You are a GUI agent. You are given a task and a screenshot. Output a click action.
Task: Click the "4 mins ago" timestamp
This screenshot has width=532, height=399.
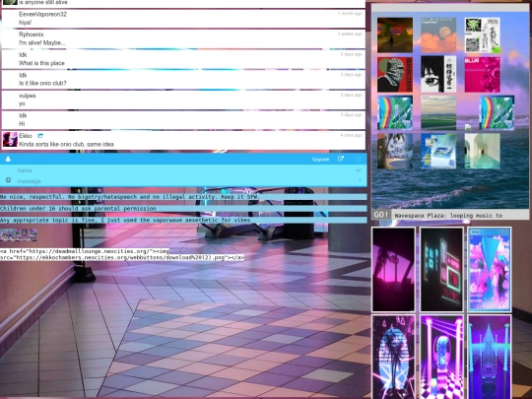click(x=351, y=135)
